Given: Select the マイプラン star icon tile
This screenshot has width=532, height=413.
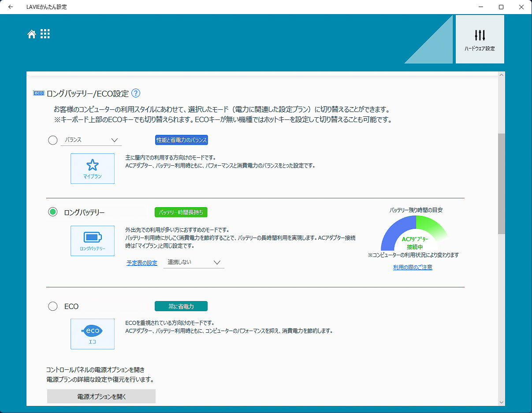Looking at the screenshot, I should [92, 168].
